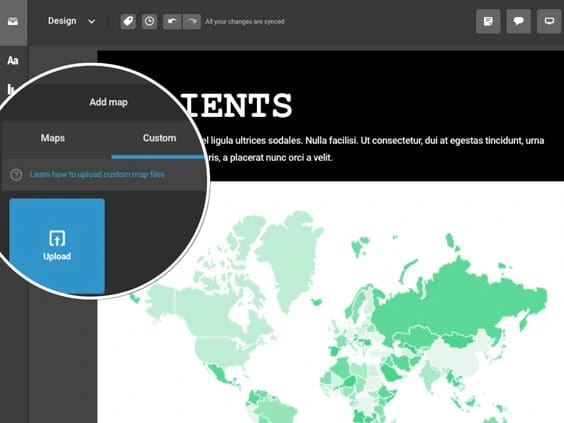Select the large heading text ending in IENTS
The height and width of the screenshot is (423, 564).
(238, 105)
